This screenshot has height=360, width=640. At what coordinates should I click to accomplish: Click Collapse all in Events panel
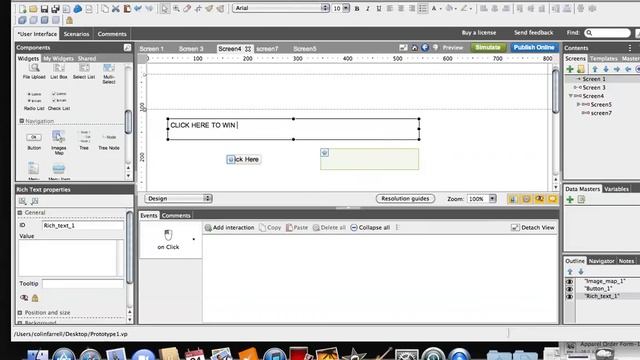tap(370, 227)
